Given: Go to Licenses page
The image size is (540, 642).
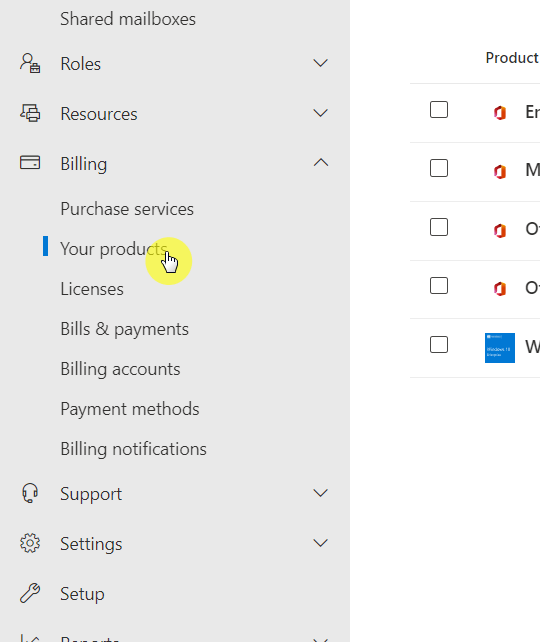Looking at the screenshot, I should tap(92, 289).
